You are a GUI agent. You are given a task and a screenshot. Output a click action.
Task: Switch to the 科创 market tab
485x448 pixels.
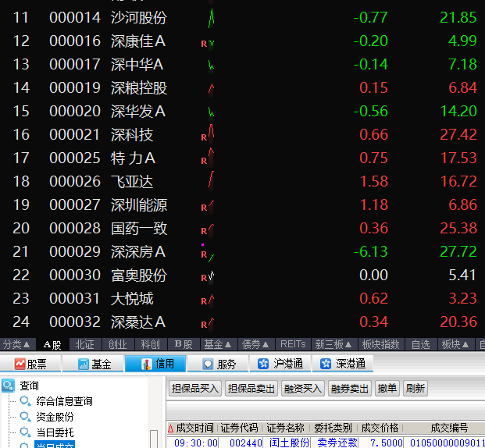(150, 344)
